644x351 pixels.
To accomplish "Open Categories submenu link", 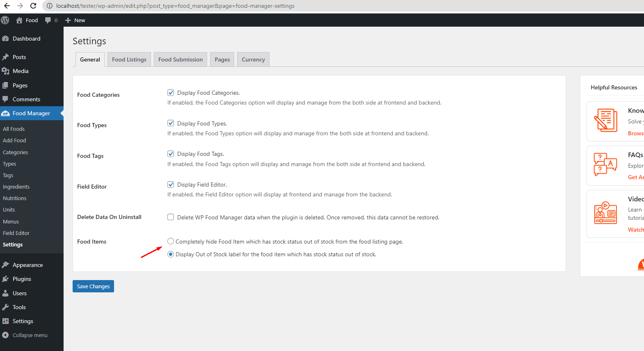I will 15,152.
